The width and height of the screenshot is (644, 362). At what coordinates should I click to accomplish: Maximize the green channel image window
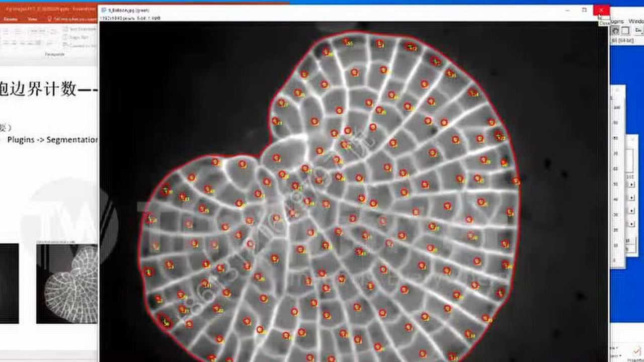click(x=584, y=10)
